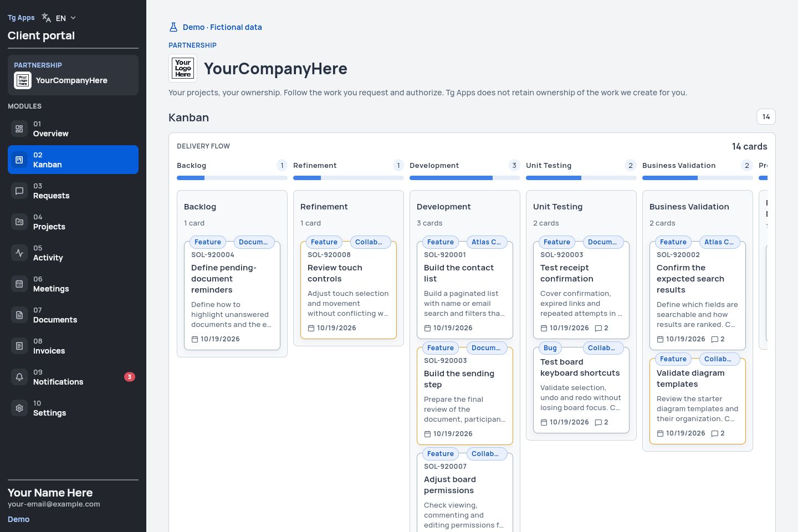Click the Overview grid icon in sidebar

click(x=19, y=129)
